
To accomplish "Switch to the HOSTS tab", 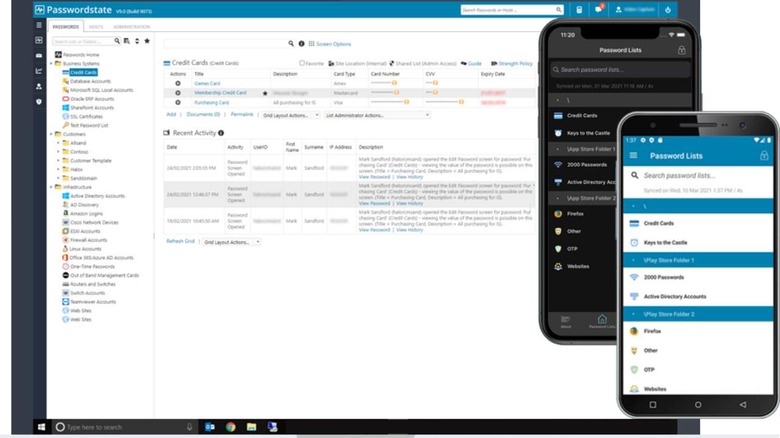I will 96,26.
